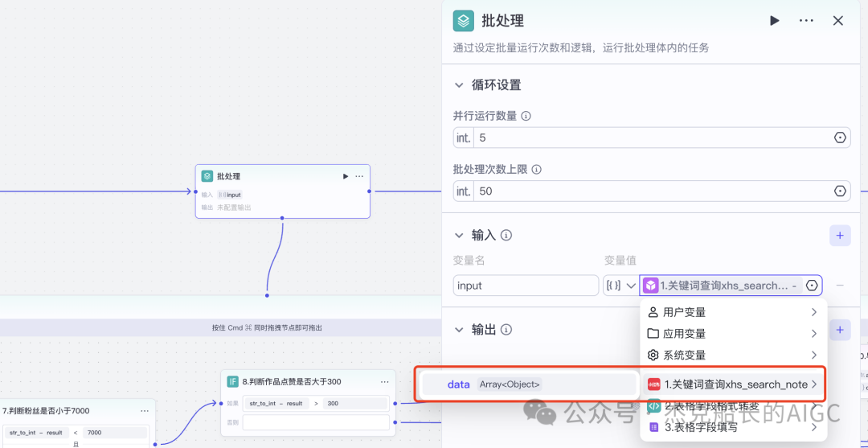Viewport: 868px width, 448px height.
Task: Edit the 批处理次数上限 value field
Action: pos(650,191)
